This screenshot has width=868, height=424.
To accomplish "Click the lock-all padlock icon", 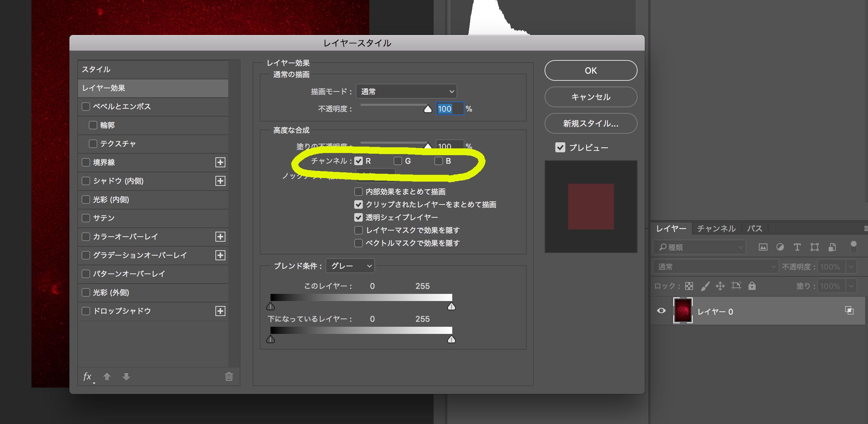I will 752,286.
